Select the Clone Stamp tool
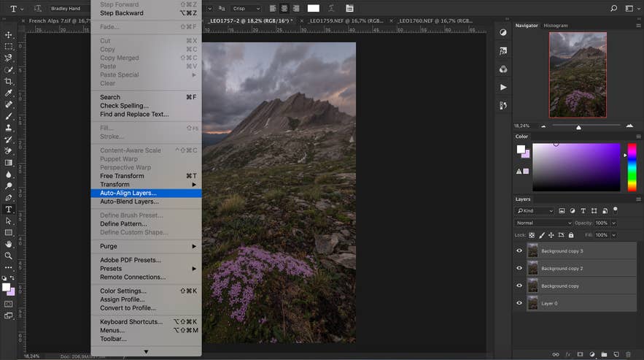 [x=8, y=128]
